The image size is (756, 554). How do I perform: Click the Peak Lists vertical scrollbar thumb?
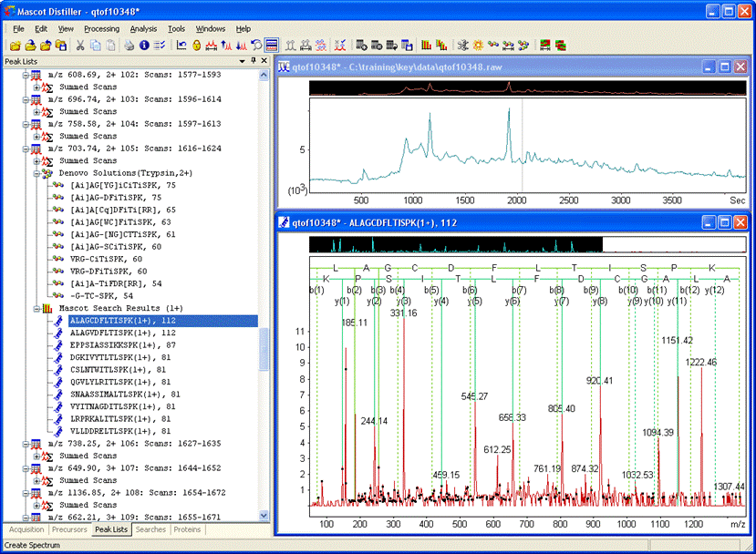(264, 349)
